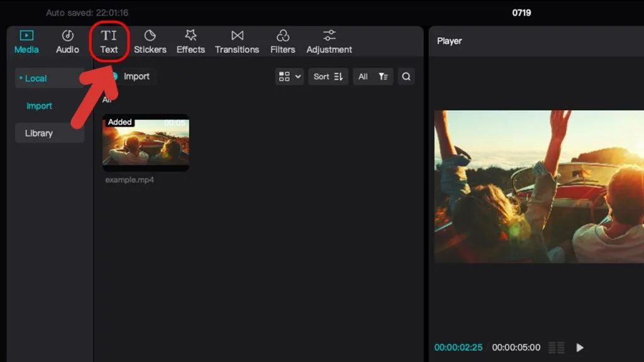Open the Filters panel
644x362 pixels.
pyautogui.click(x=282, y=41)
